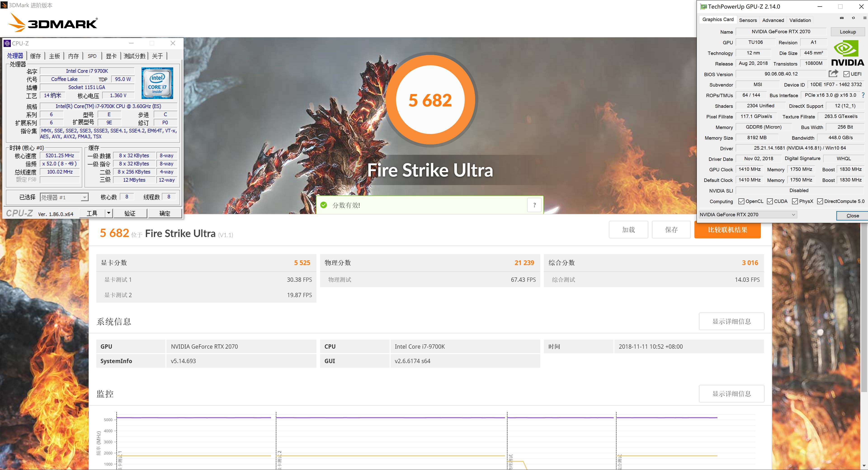This screenshot has width=868, height=470.
Task: Open CPU-Z tools dropdown arrow
Action: point(108,213)
